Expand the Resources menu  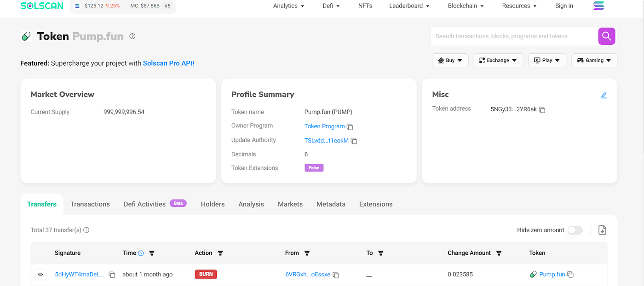(519, 6)
